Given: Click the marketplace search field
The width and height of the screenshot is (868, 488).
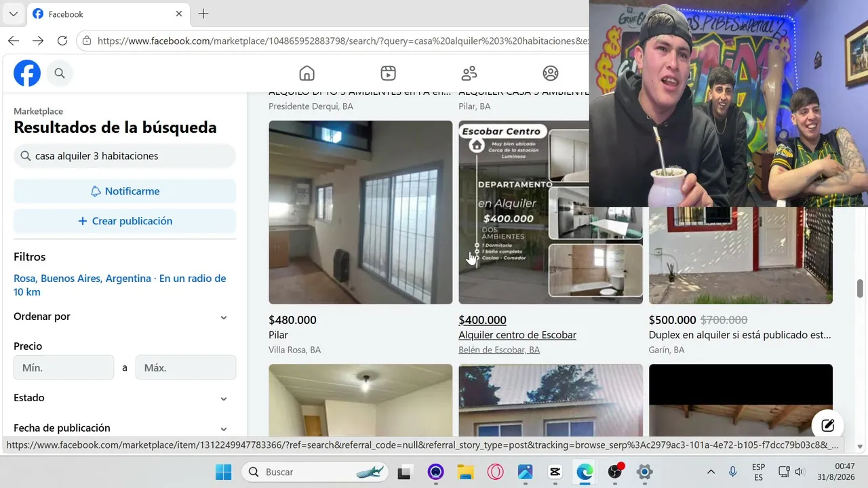Looking at the screenshot, I should (125, 156).
